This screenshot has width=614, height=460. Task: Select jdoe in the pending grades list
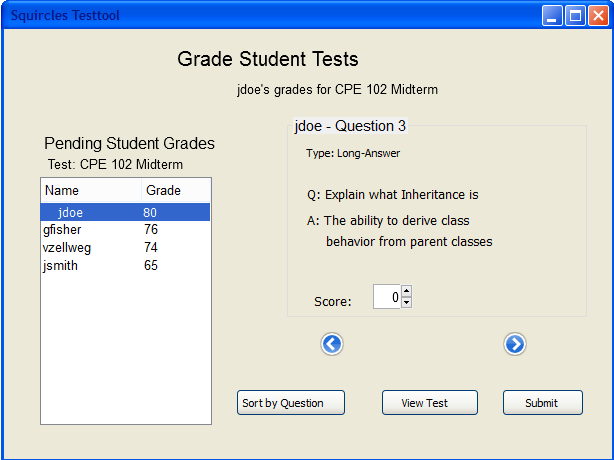tap(70, 213)
